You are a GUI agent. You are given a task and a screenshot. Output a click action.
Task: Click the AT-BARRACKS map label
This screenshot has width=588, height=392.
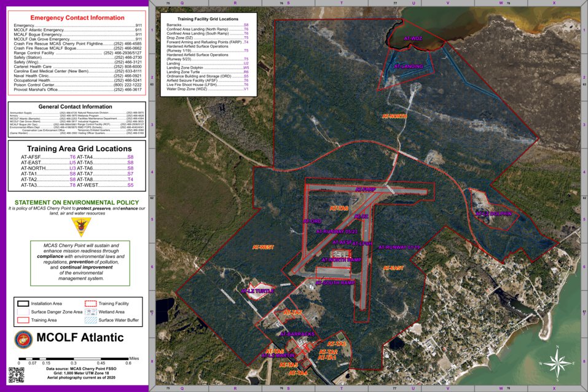297,334
